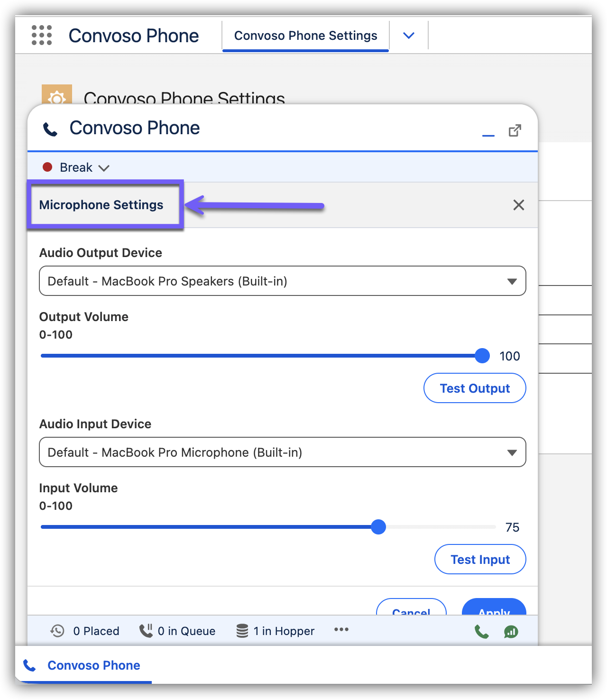
Task: Open the green stats chart icon
Action: 511,632
